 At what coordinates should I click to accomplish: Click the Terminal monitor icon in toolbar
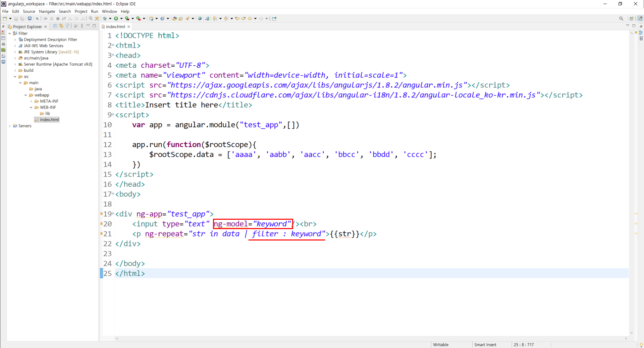[x=30, y=18]
